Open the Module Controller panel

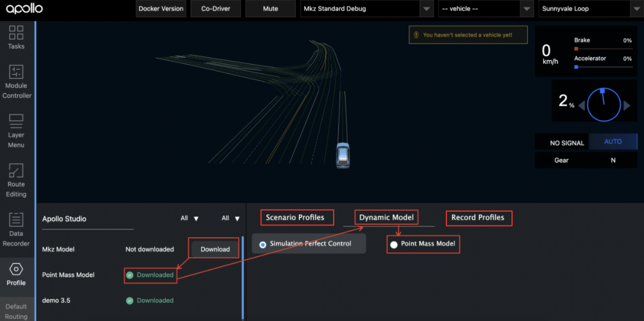pyautogui.click(x=16, y=72)
